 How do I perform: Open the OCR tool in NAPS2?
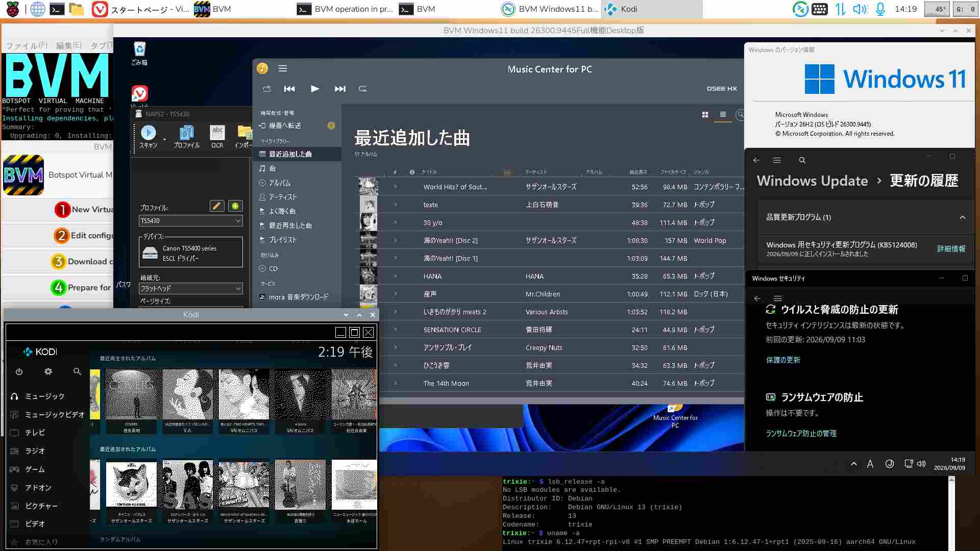point(217,137)
